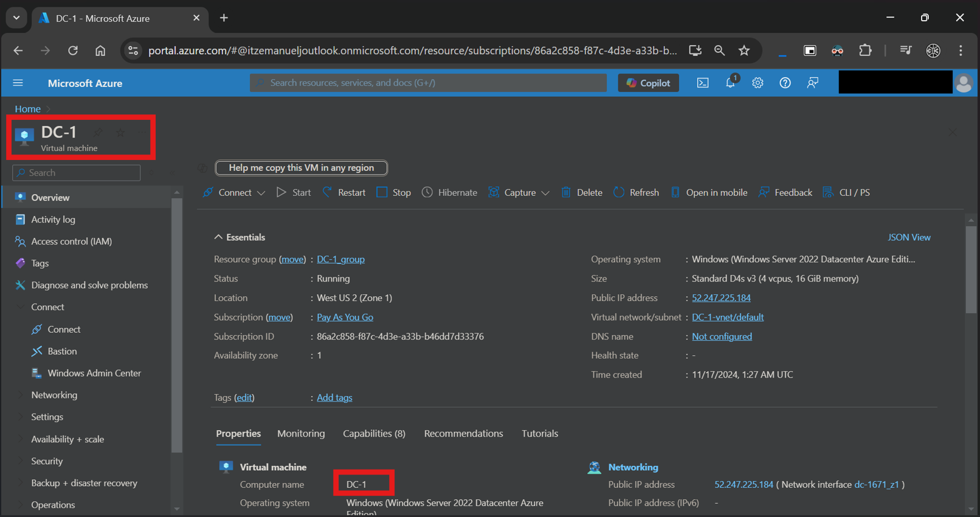Screen dimensions: 980x517
Task: Open the browser extensions puzzle icon
Action: click(x=865, y=50)
